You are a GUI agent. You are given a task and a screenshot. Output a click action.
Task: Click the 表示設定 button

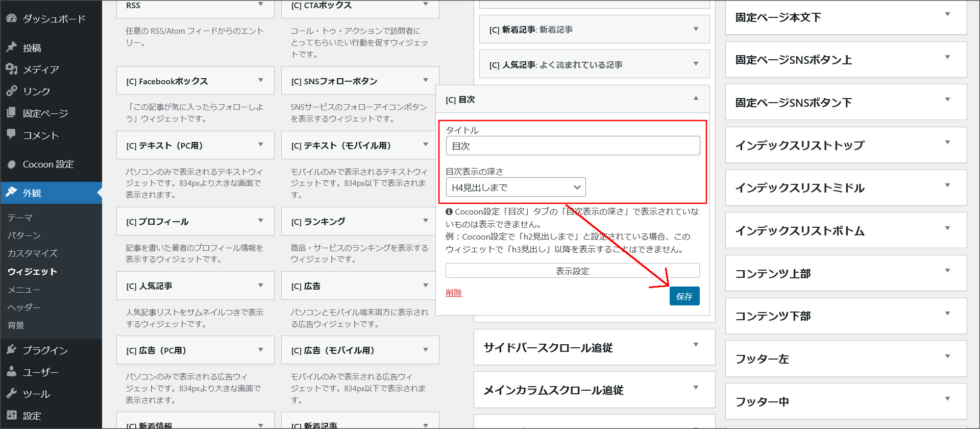(573, 271)
